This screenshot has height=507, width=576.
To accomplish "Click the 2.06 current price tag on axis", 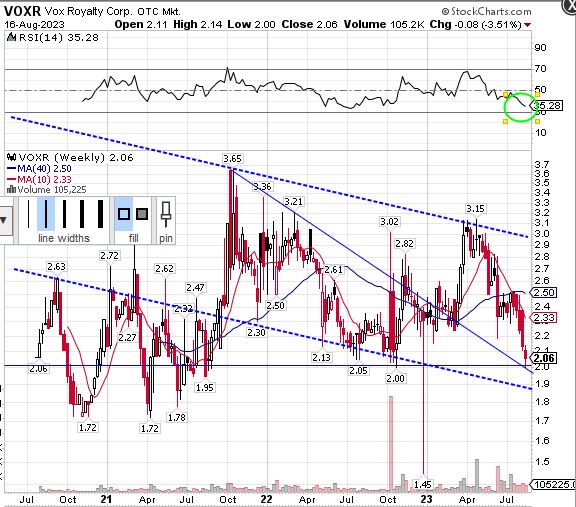I will (x=545, y=358).
